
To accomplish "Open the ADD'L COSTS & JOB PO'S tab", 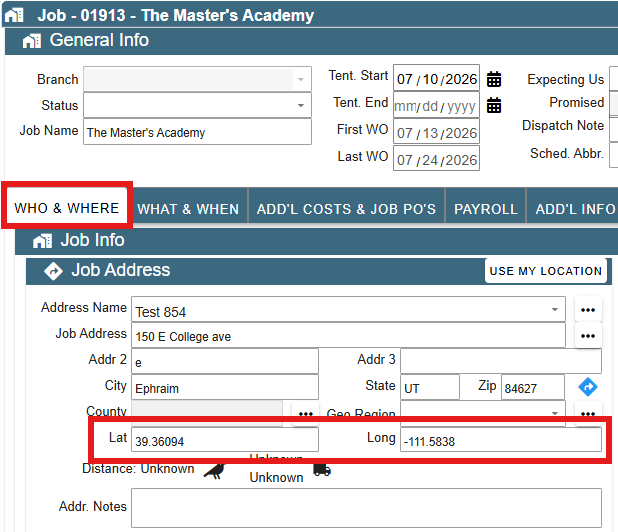I will pos(346,209).
